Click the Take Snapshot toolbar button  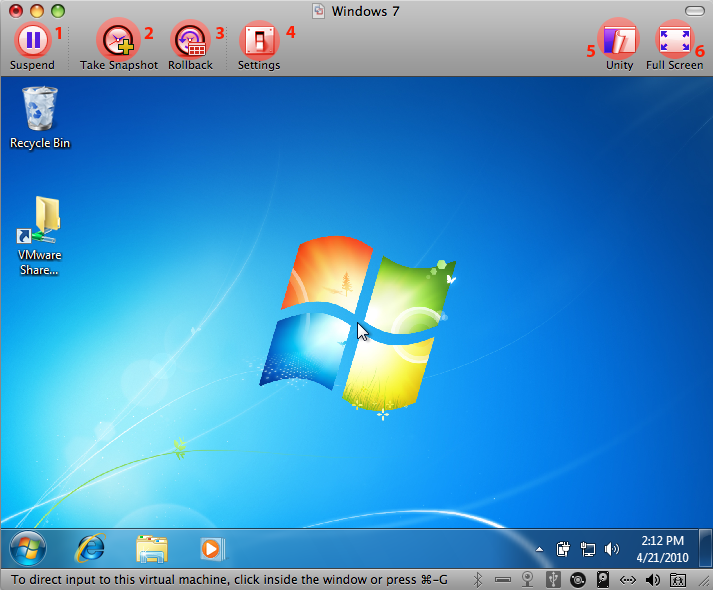pyautogui.click(x=119, y=47)
